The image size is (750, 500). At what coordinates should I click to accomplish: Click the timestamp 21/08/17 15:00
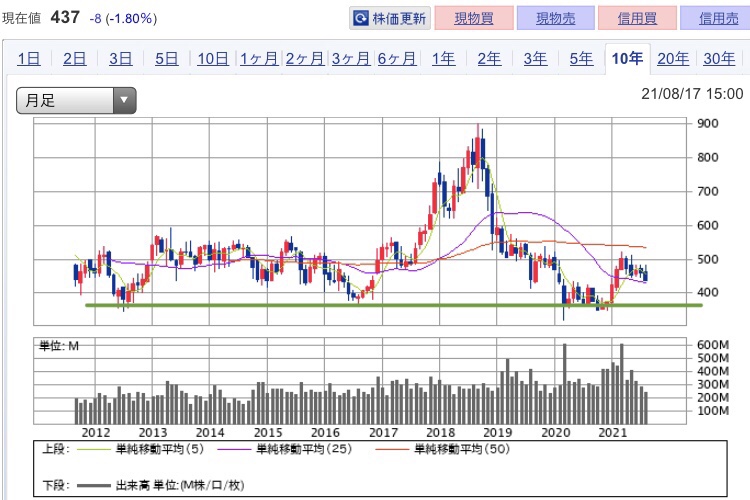[692, 94]
